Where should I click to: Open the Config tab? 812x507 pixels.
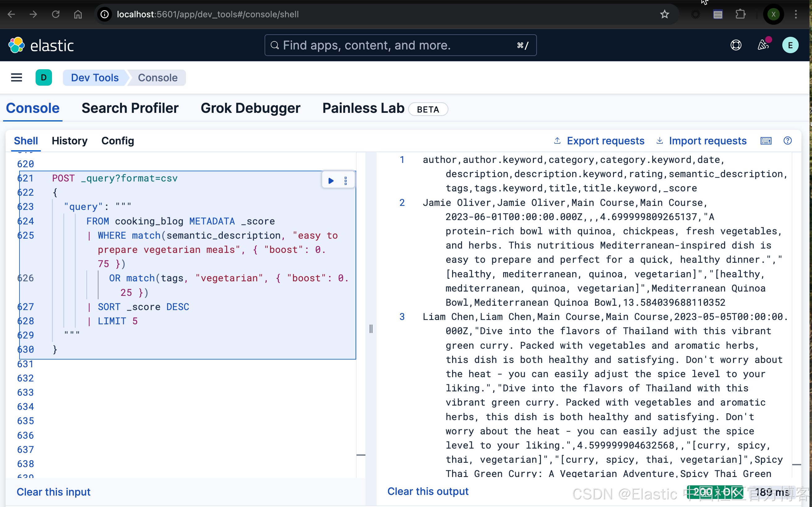pyautogui.click(x=118, y=141)
